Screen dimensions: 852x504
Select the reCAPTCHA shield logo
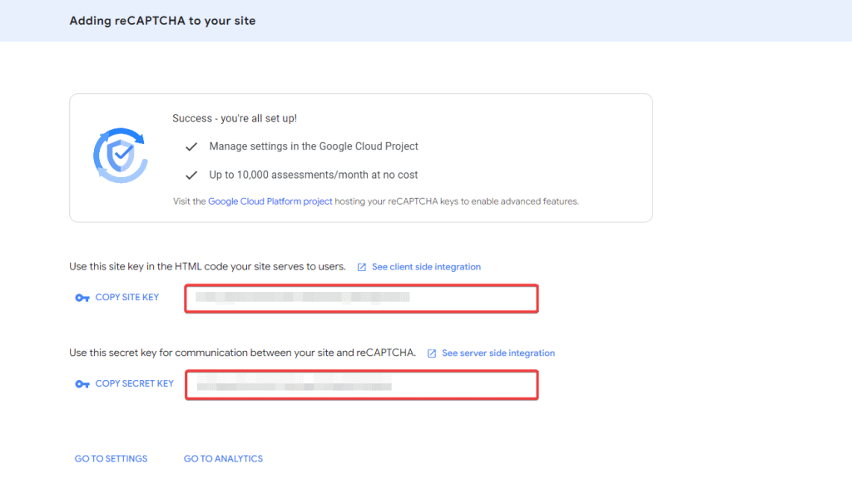[x=120, y=155]
